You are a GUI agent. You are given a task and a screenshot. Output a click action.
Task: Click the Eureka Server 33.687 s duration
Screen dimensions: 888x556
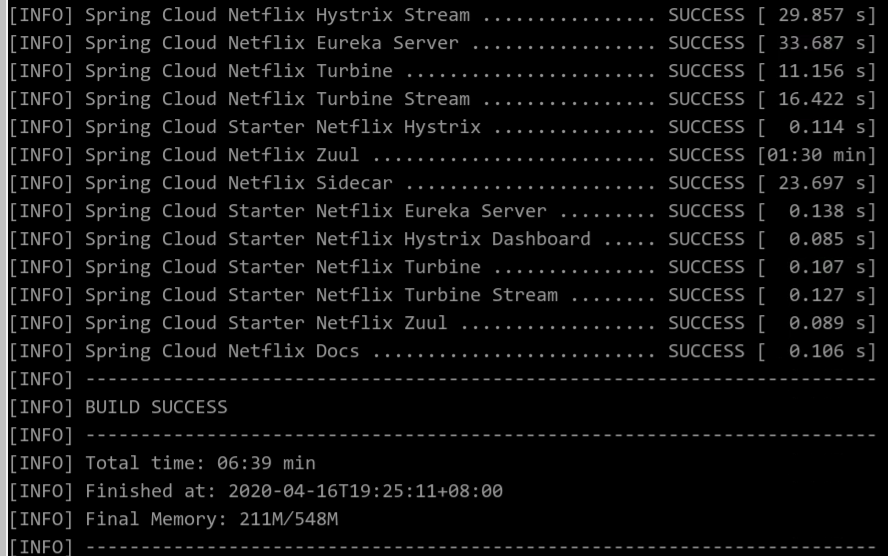817,43
